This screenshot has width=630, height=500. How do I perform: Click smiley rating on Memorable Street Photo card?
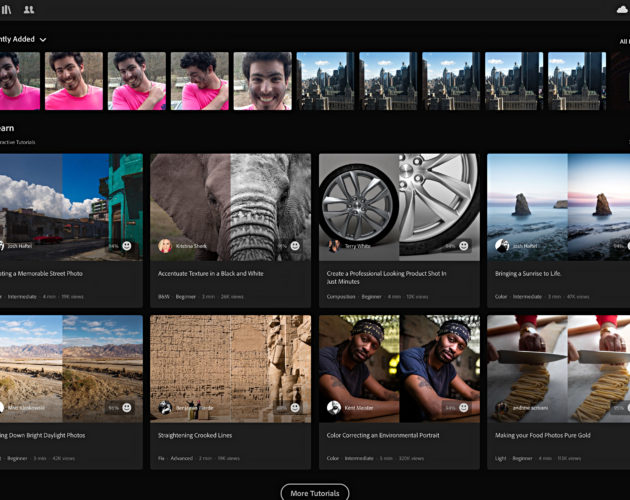[127, 246]
